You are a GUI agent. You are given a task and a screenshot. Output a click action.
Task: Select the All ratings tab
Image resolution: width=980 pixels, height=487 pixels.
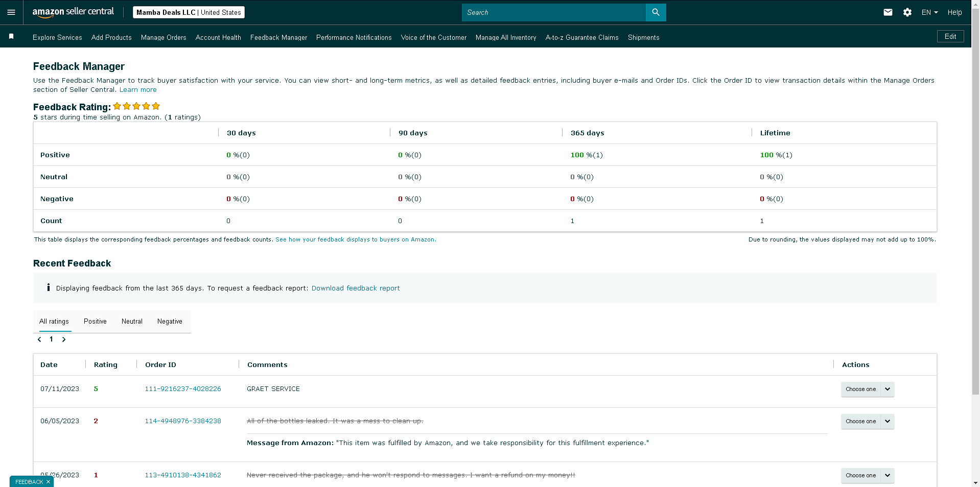54,321
